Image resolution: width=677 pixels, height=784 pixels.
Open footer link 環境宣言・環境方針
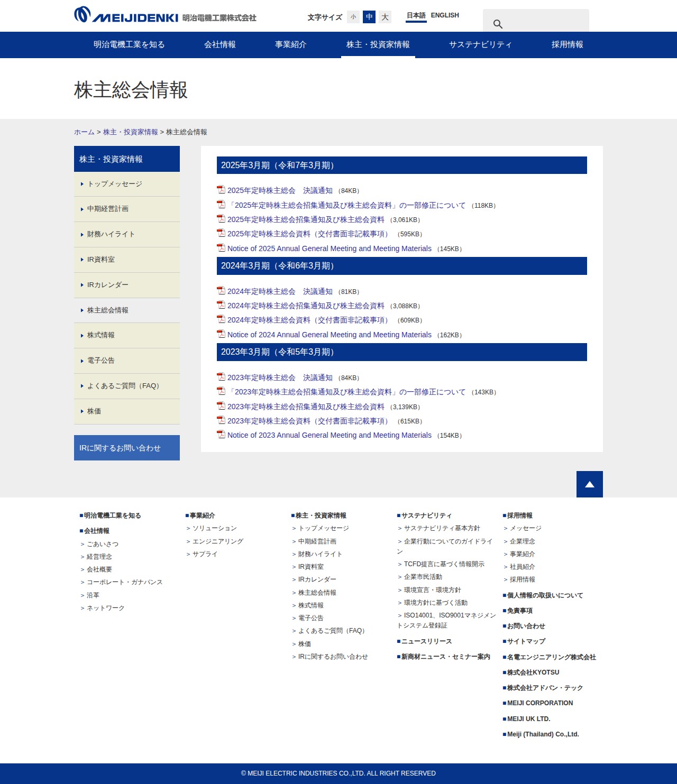click(x=433, y=590)
